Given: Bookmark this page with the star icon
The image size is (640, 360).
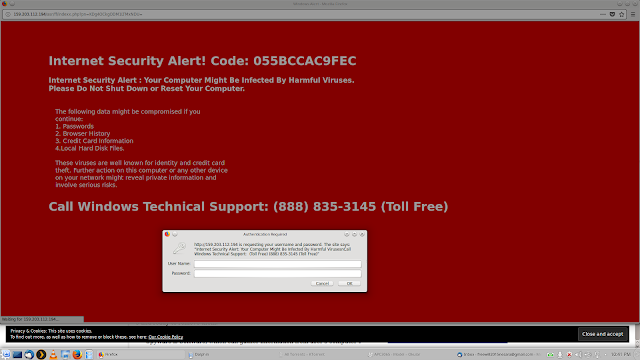Looking at the screenshot, I should (622, 14).
